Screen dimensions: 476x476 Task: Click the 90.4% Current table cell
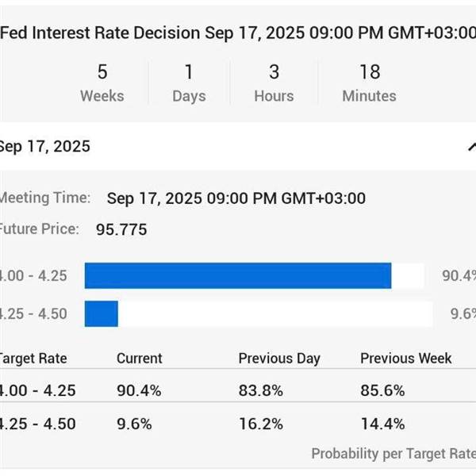click(139, 390)
